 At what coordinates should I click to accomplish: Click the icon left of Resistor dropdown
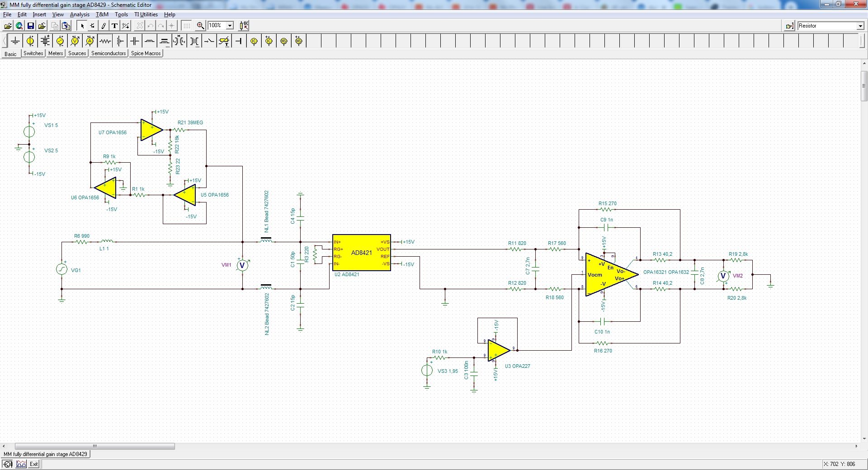tap(790, 26)
